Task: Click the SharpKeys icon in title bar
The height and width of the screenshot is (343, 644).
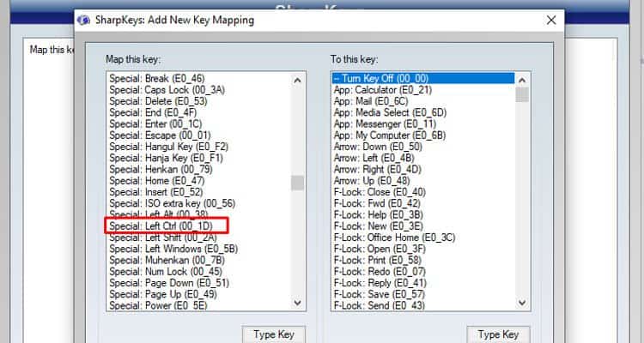Action: 83,20
